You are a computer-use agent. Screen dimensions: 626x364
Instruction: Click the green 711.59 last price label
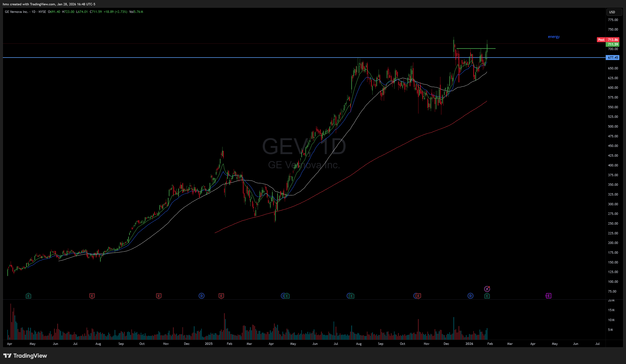pyautogui.click(x=613, y=44)
